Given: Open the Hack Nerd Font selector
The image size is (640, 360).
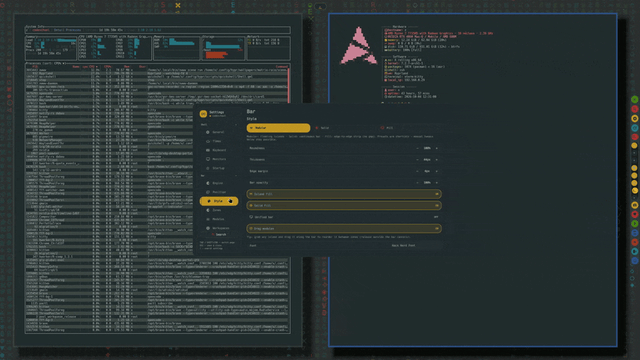Looking at the screenshot, I should 403,246.
